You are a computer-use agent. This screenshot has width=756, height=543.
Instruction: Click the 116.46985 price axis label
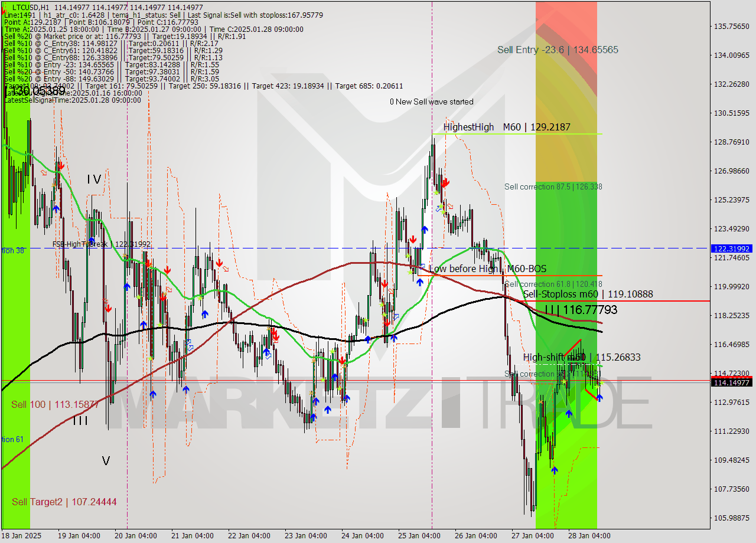click(732, 344)
